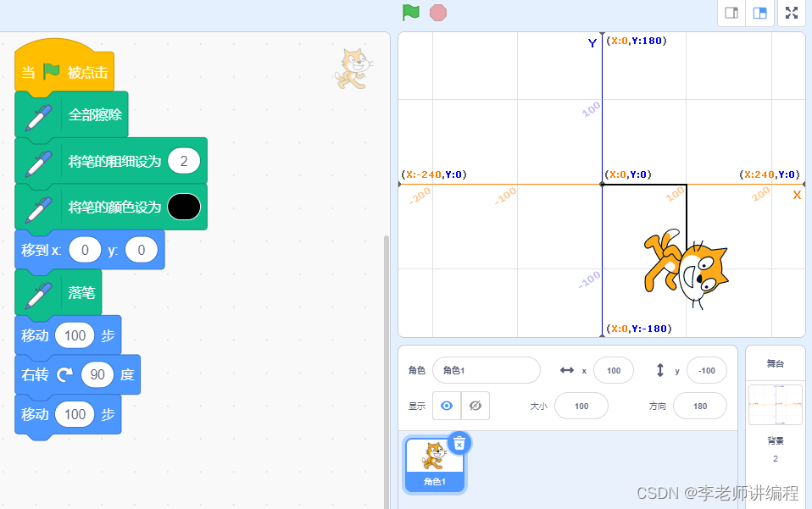Click the green flag to run the program

[410, 13]
